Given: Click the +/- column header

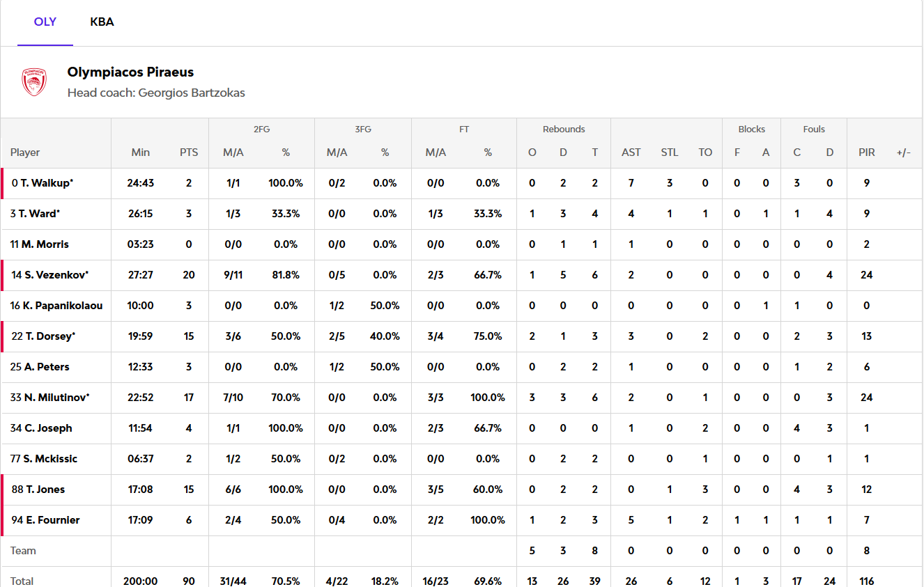Looking at the screenshot, I should (903, 152).
